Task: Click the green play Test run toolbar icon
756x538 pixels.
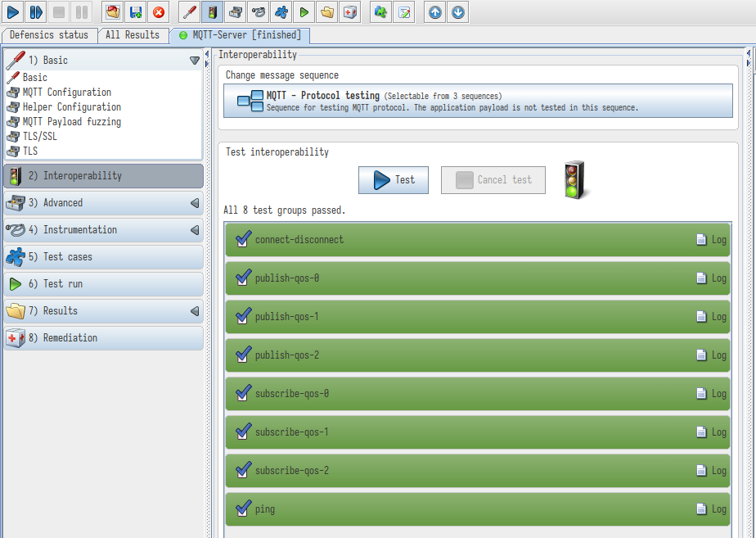Action: coord(304,11)
